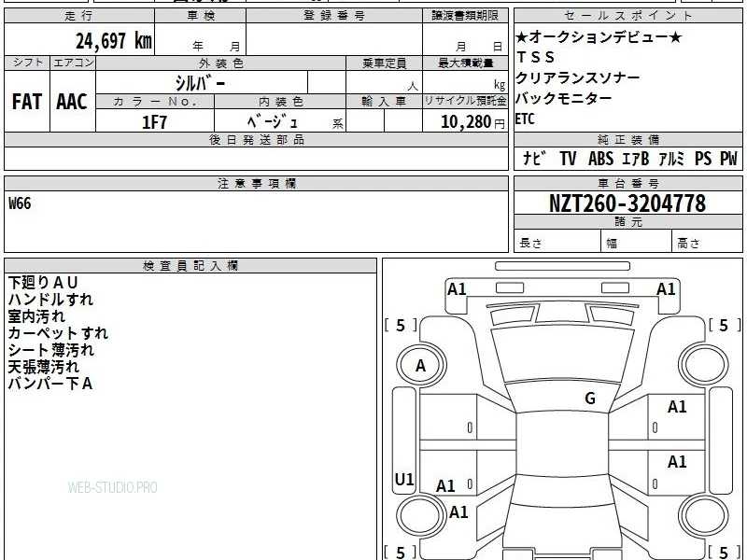Select the 内装色 header
The width and height of the screenshot is (747, 560).
pos(280,102)
